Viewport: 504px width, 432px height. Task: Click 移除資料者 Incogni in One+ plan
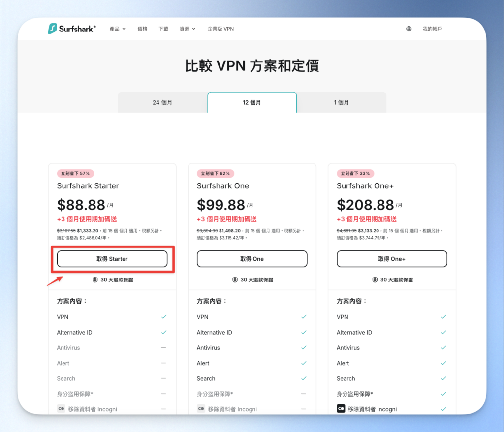372,409
